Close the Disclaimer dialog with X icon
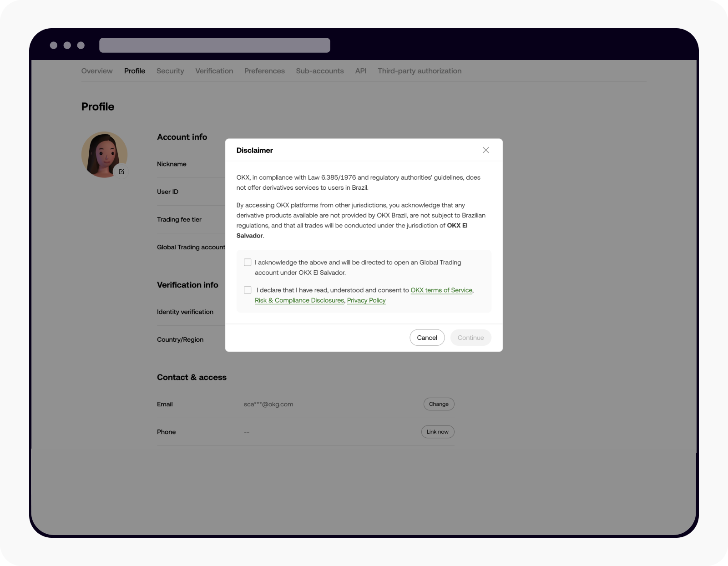The image size is (728, 566). [x=485, y=150]
